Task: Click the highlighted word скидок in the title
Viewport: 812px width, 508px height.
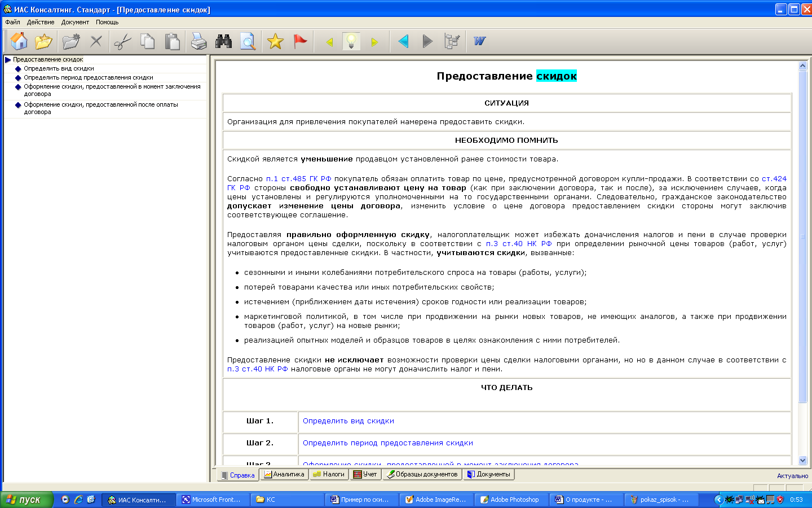Action: 557,76
